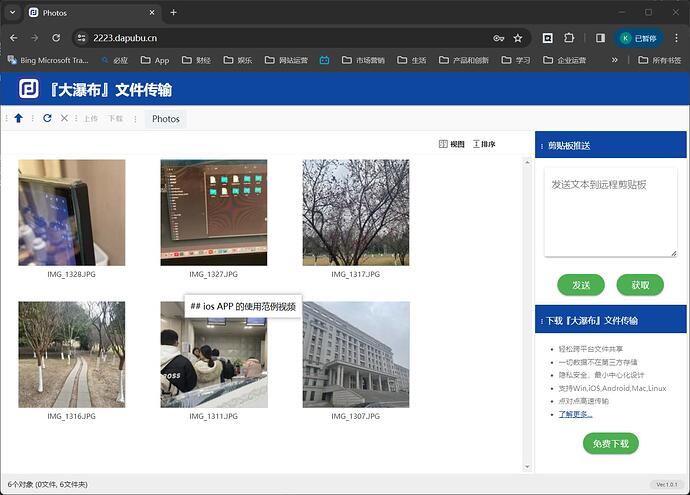
Task: Select the Photos breadcrumb tab
Action: coord(166,119)
